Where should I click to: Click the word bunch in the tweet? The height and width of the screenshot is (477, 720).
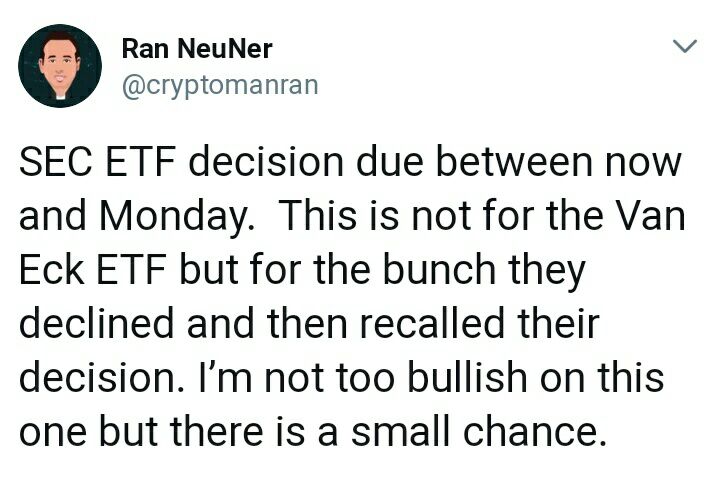[439, 269]
